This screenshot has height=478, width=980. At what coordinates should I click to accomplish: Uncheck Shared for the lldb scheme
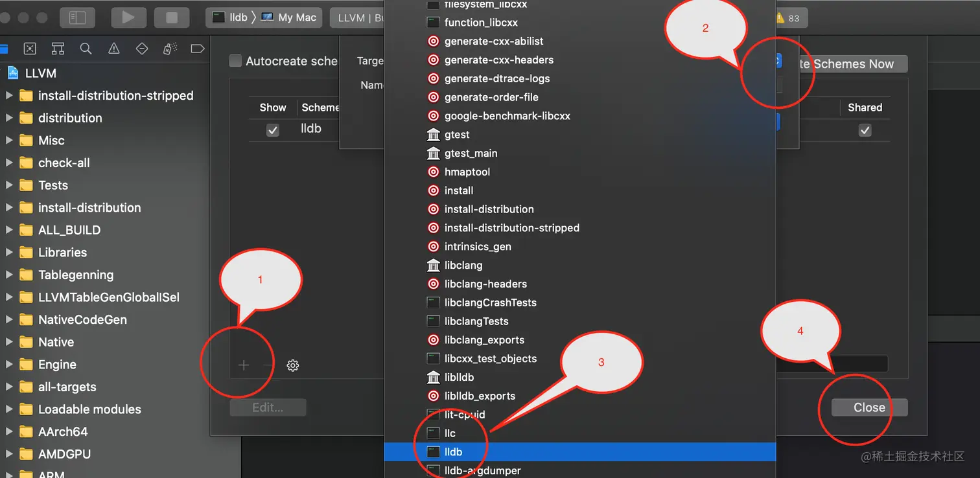[865, 130]
